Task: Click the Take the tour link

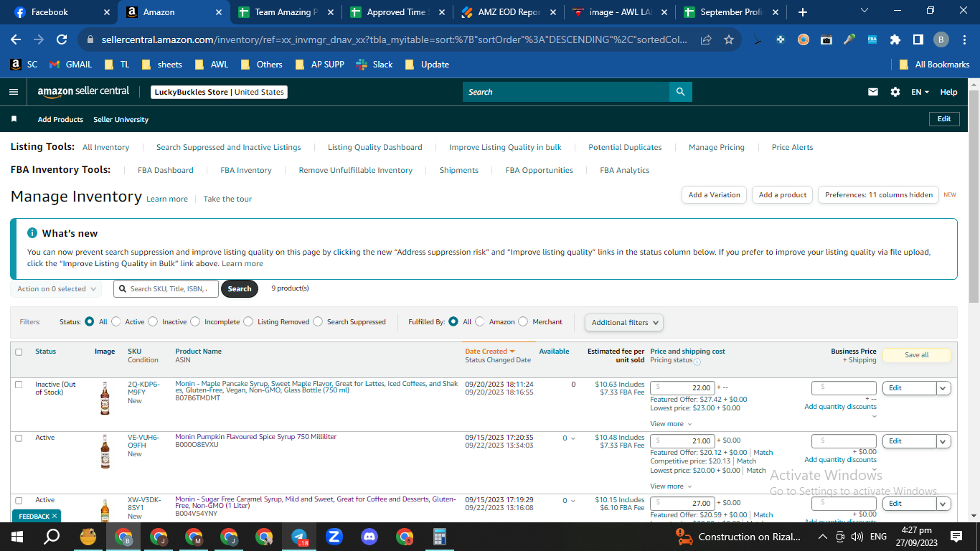Action: click(227, 199)
